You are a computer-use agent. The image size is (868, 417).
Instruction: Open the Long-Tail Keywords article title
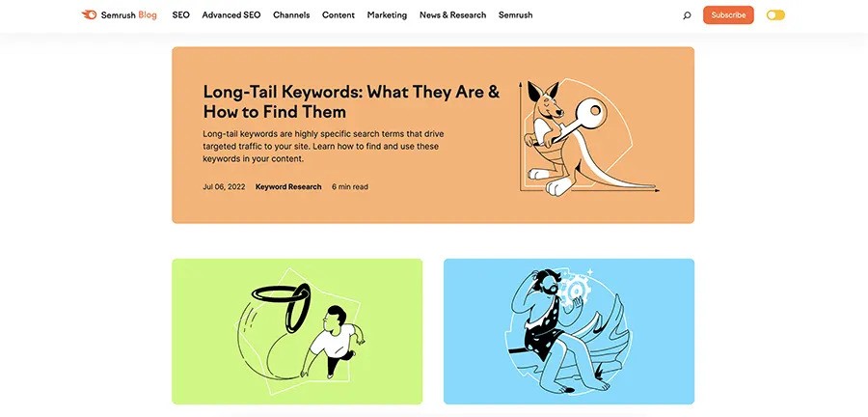click(351, 101)
